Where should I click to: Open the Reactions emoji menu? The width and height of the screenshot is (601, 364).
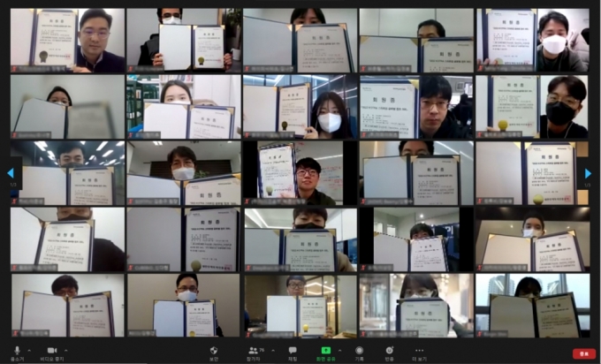click(x=389, y=352)
